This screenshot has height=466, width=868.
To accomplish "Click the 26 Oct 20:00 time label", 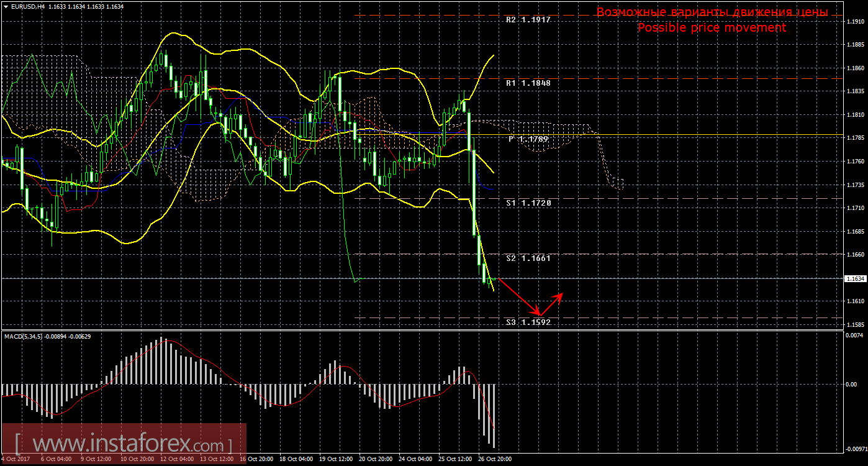I will click(x=495, y=459).
